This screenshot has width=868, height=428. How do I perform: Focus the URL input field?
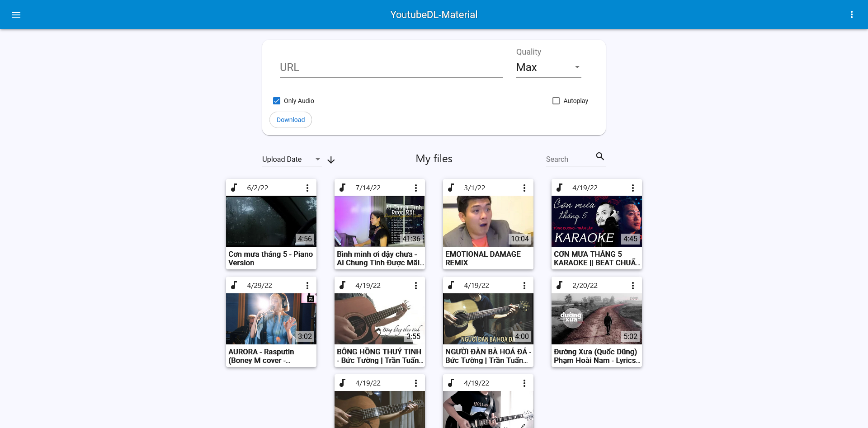click(391, 67)
